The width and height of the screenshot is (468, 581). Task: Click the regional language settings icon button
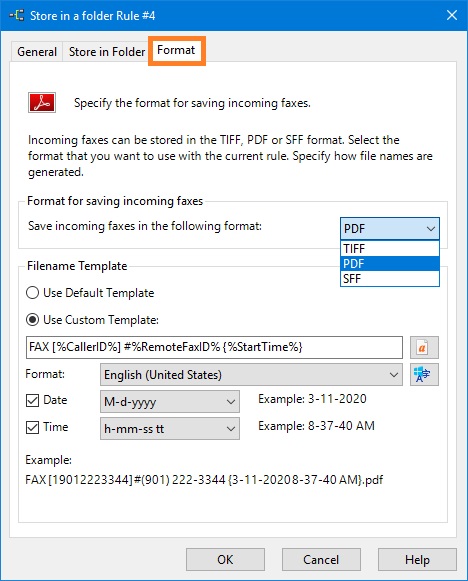[x=424, y=375]
